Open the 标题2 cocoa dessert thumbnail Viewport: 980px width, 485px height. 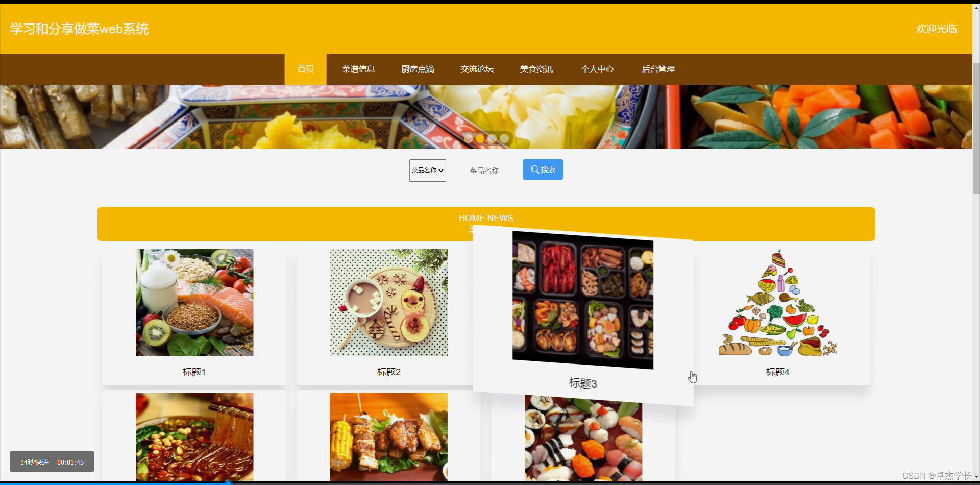coord(389,303)
